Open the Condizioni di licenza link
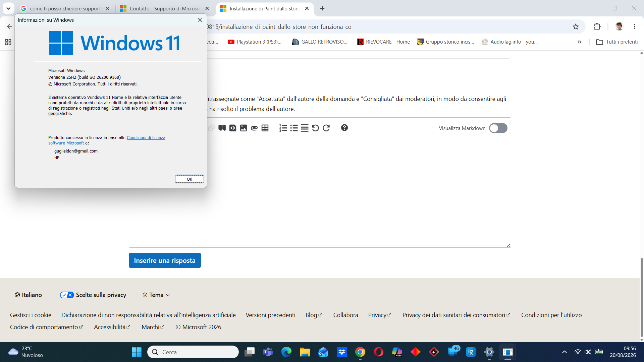The image size is (644, 362). click(146, 138)
